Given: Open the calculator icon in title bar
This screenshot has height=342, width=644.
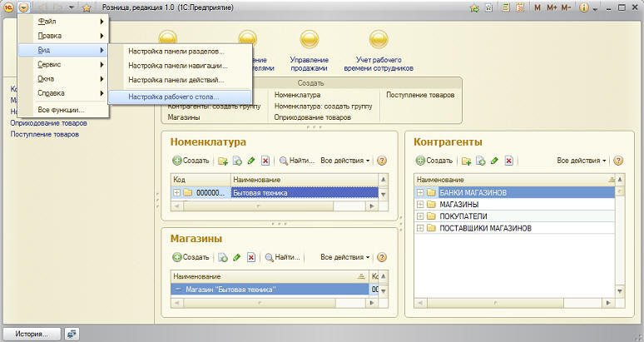Looking at the screenshot, I should [x=506, y=7].
